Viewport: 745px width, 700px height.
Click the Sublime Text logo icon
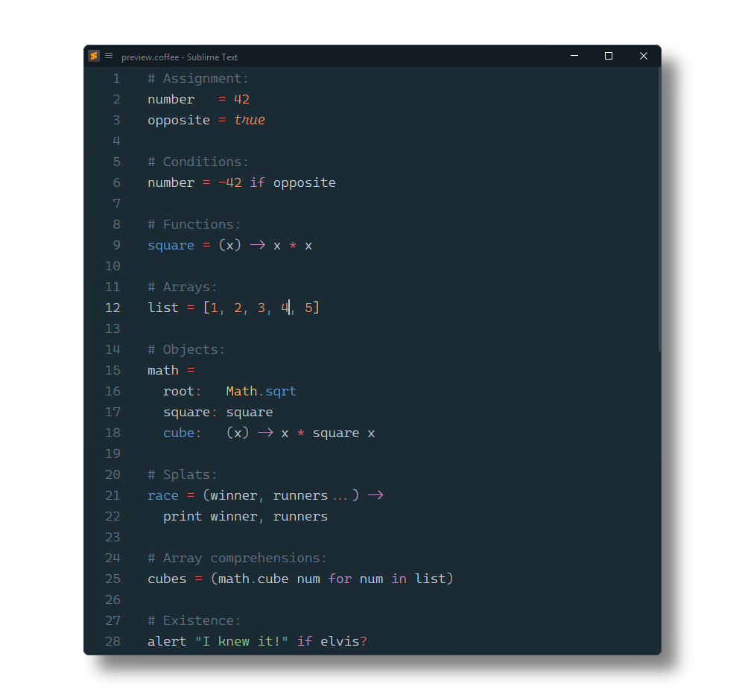(x=94, y=56)
